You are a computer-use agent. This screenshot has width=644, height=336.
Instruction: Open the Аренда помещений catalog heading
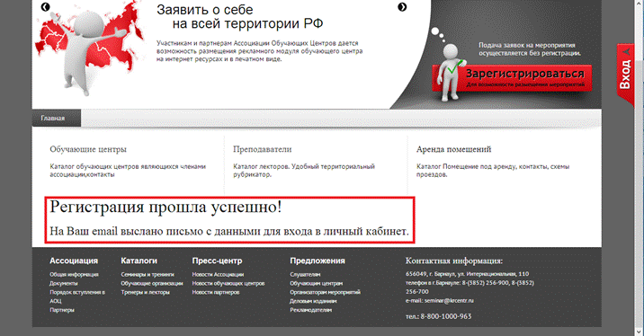point(453,149)
